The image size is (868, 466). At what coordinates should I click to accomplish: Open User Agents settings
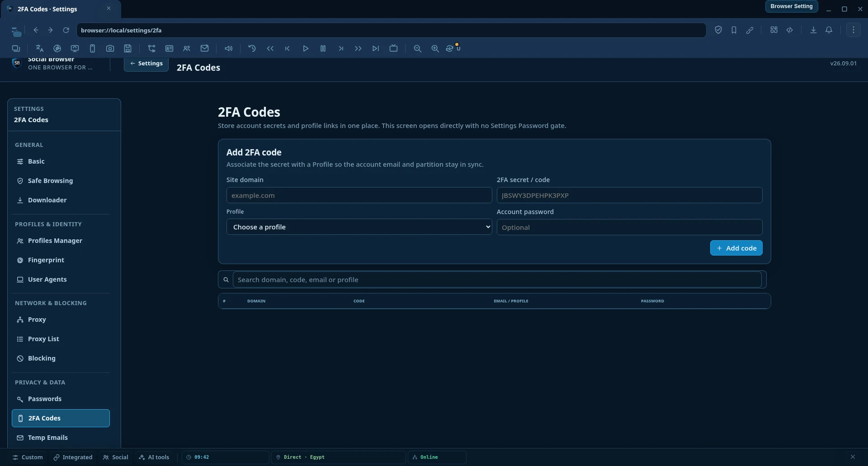pyautogui.click(x=61, y=279)
